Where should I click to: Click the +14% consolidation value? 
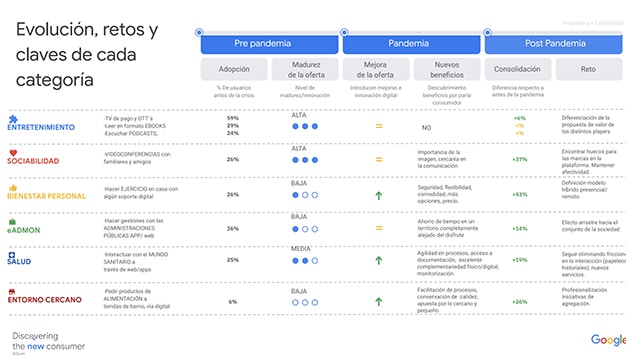tap(520, 229)
